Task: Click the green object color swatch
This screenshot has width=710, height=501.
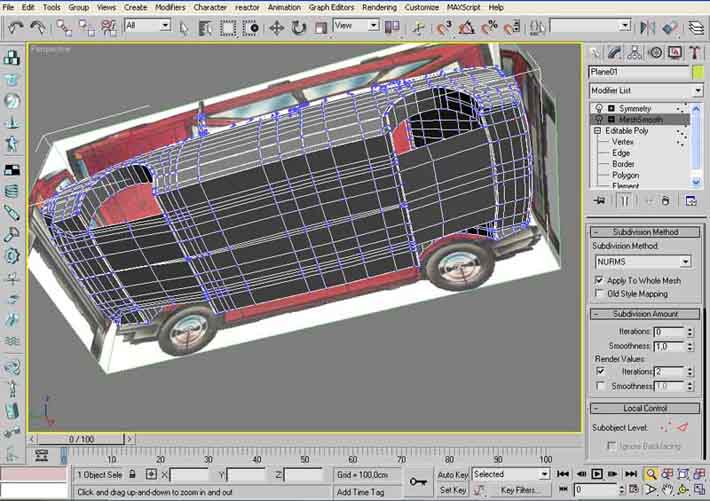Action: (x=697, y=72)
